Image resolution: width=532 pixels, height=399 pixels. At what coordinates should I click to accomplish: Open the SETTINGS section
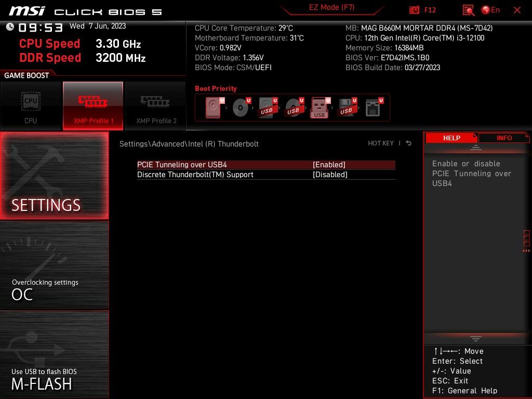[54, 176]
